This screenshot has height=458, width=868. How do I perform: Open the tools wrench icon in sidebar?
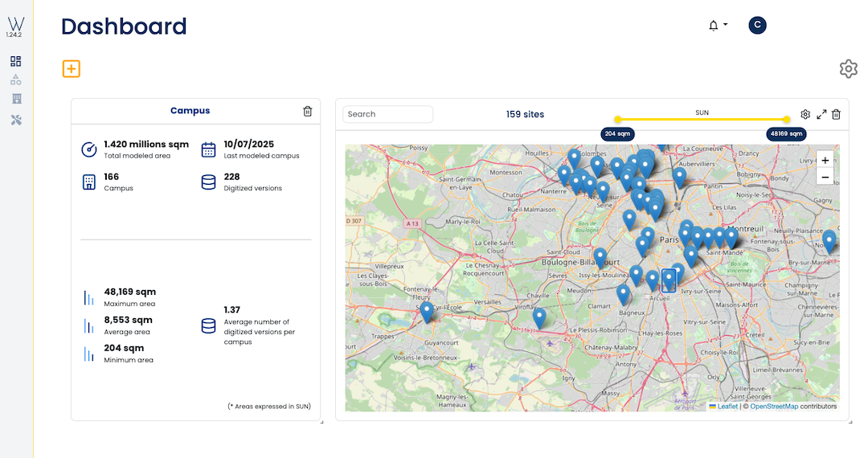coord(16,120)
